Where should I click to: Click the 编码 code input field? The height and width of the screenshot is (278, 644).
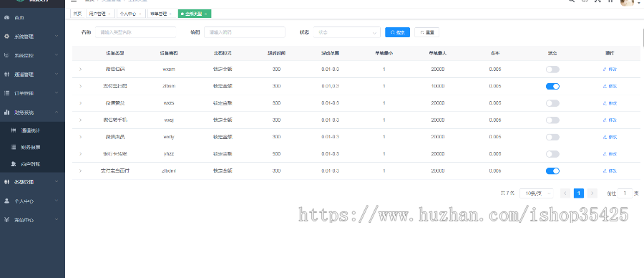245,32
